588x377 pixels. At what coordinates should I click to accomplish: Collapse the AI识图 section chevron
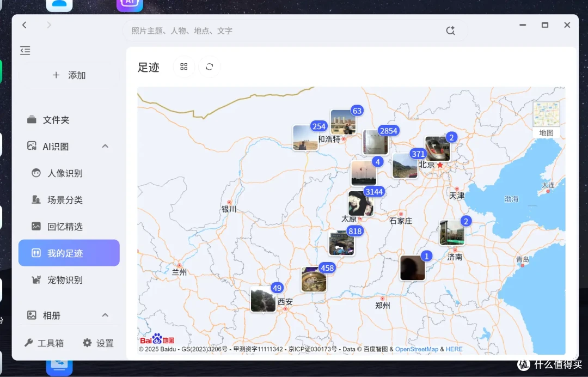[x=106, y=147]
